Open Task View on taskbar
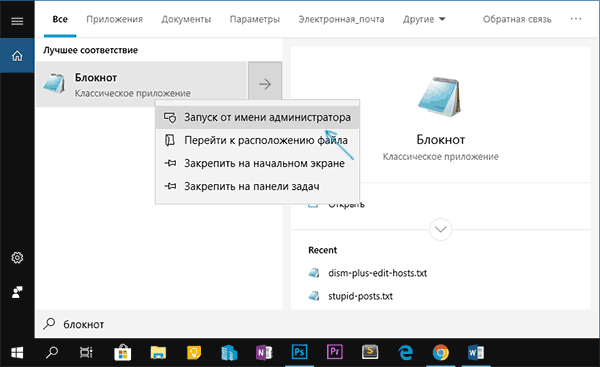600x367 pixels. point(86,352)
